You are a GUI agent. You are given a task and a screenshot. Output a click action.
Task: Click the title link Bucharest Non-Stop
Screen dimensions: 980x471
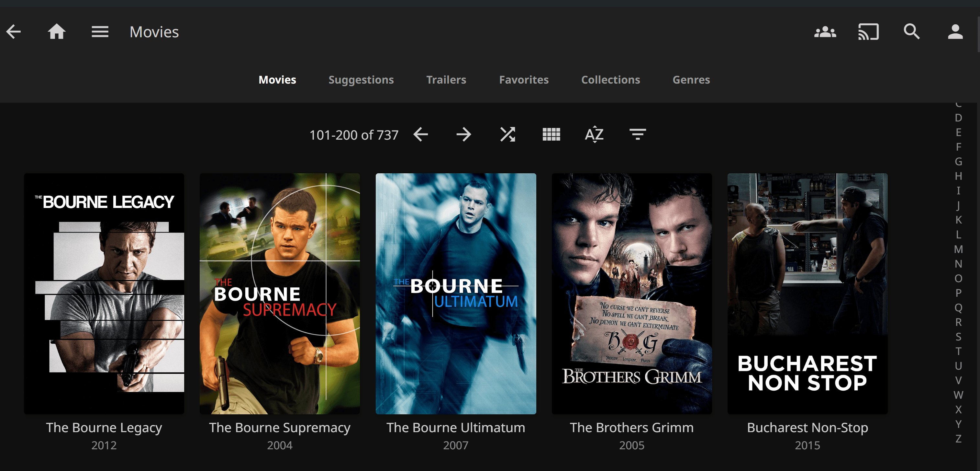[807, 428]
